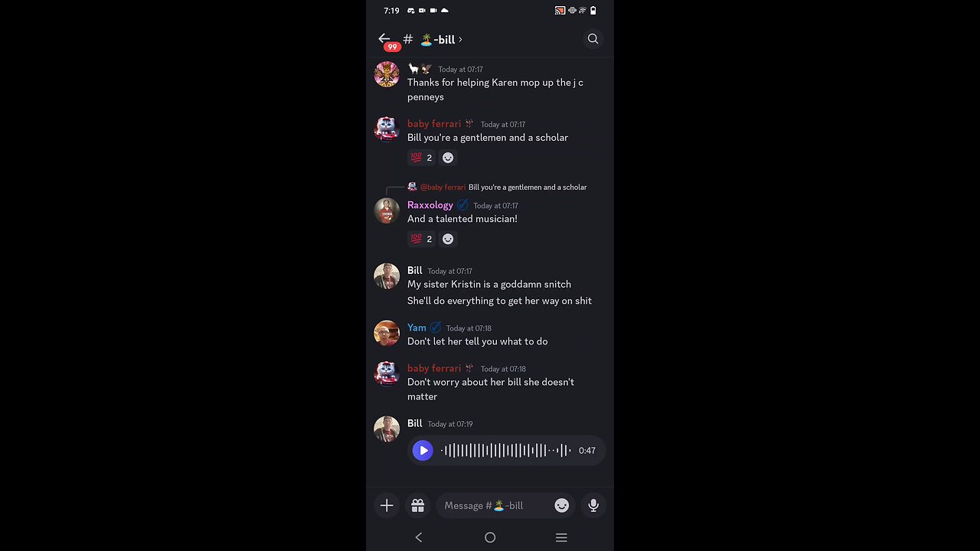Seek within the voice message waveform
Image resolution: width=980 pixels, height=551 pixels.
pyautogui.click(x=506, y=451)
